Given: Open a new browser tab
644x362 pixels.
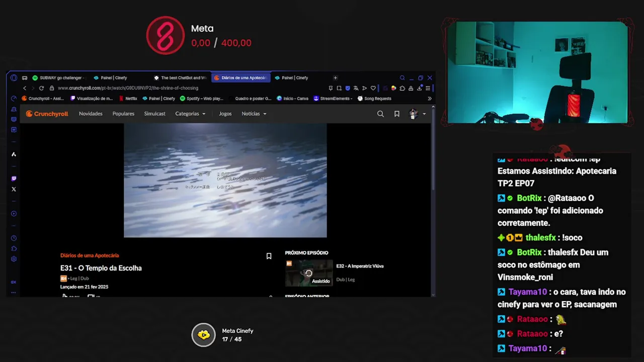Looking at the screenshot, I should (335, 78).
